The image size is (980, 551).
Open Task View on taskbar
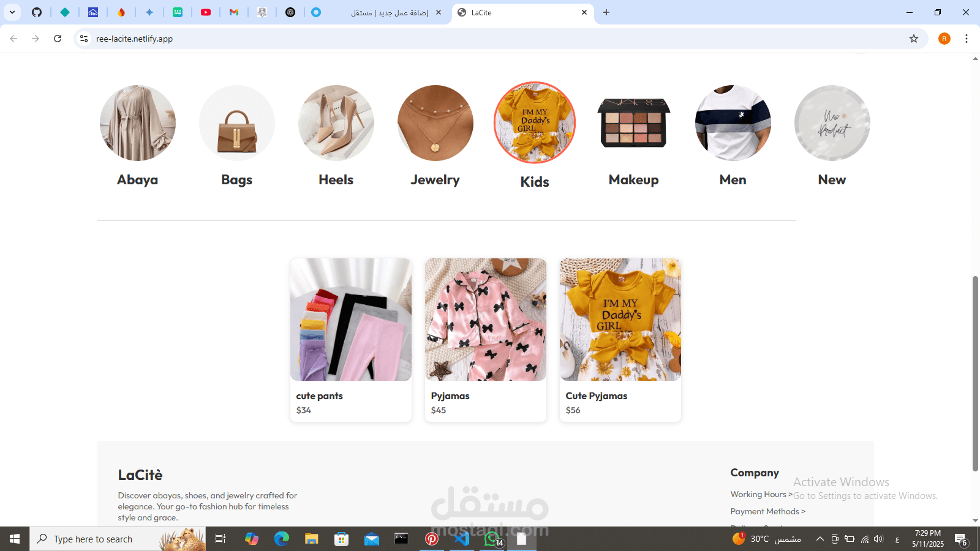pyautogui.click(x=221, y=539)
